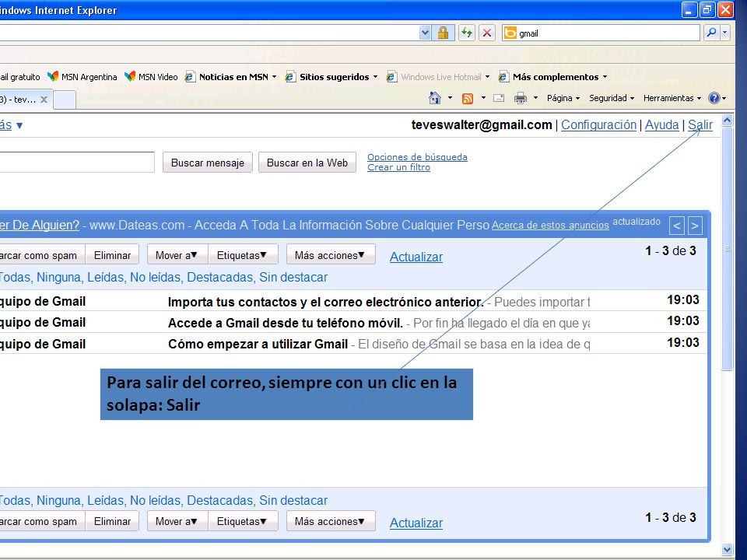This screenshot has width=747, height=560.
Task: Go to next ad with right arrow
Action: tap(695, 226)
